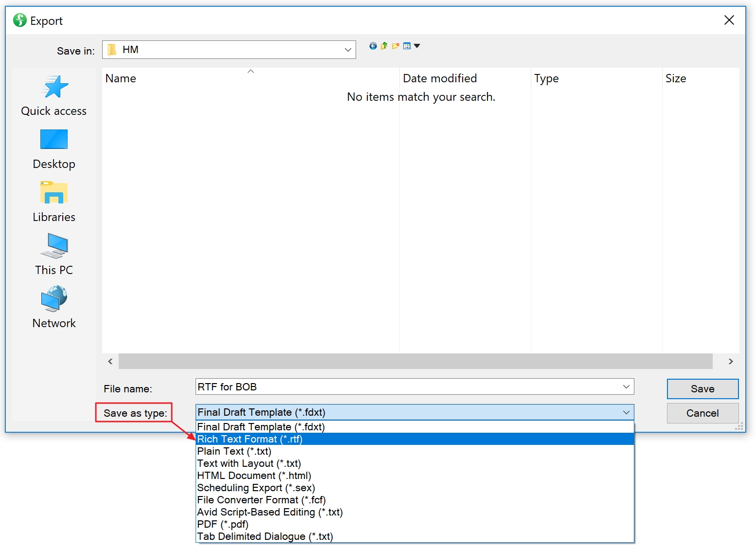Image resolution: width=756 pixels, height=552 pixels.
Task: Go back to the last visited folder
Action: pos(373,46)
